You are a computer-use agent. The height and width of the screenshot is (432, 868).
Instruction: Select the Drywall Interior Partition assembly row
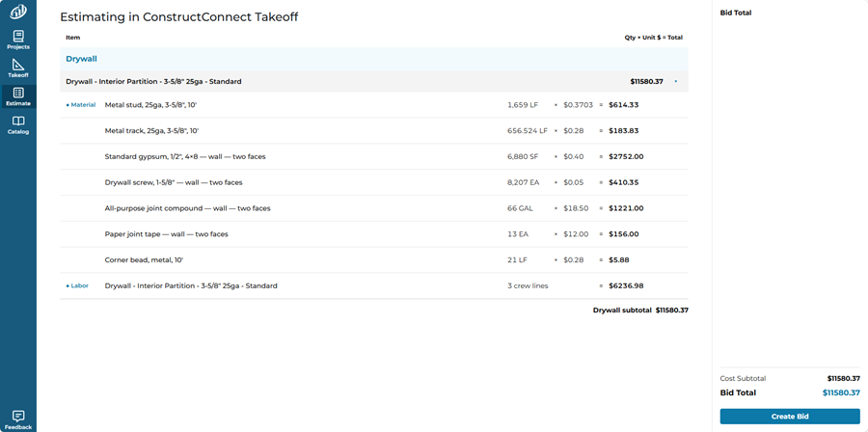pyautogui.click(x=373, y=81)
